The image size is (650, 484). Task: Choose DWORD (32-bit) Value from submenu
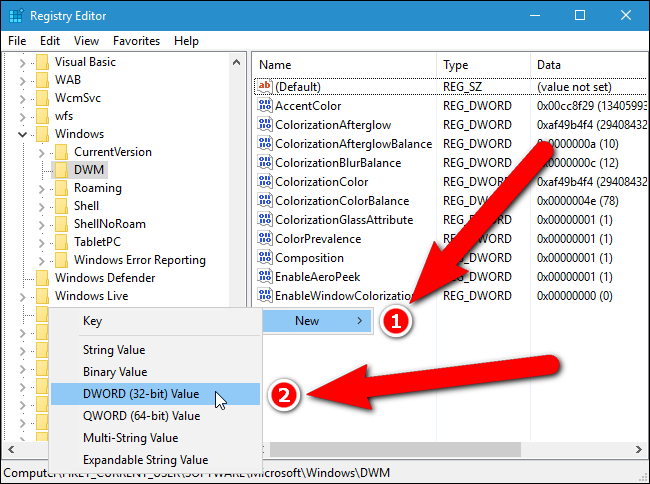(155, 394)
